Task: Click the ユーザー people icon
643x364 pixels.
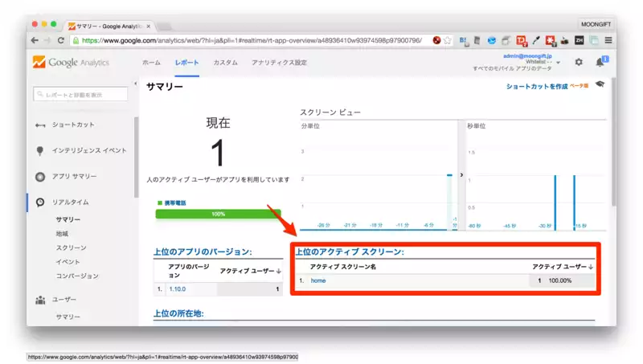Action: [x=40, y=300]
